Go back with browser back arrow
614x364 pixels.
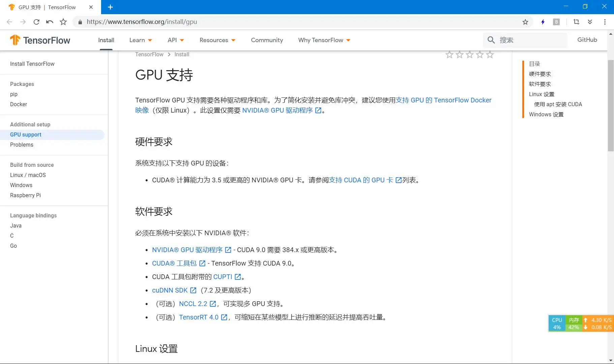coord(9,22)
